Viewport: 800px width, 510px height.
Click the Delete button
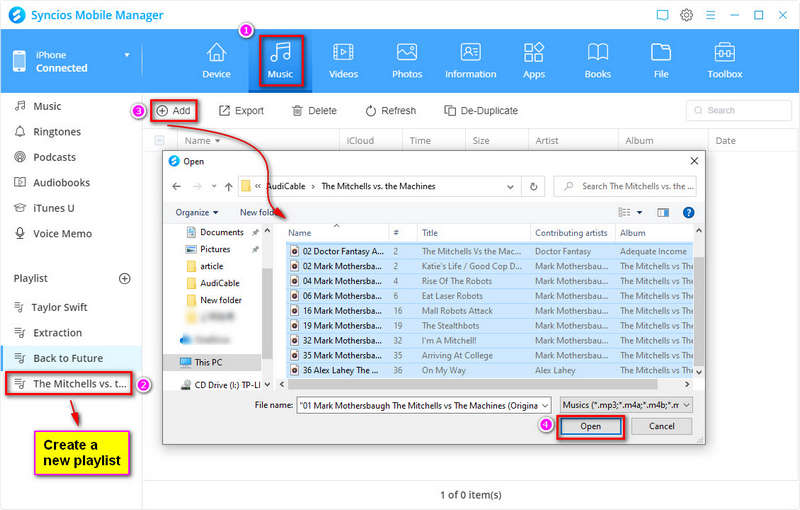click(x=314, y=111)
